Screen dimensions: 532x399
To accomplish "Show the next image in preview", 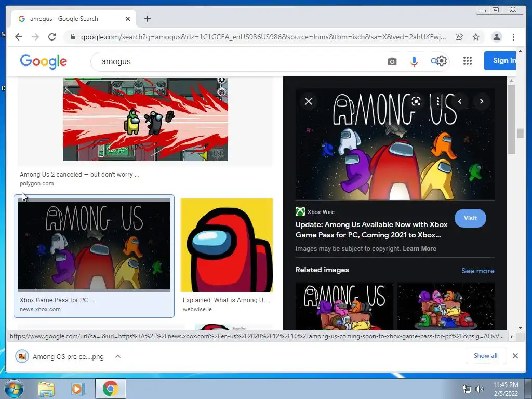I will coord(482,101).
